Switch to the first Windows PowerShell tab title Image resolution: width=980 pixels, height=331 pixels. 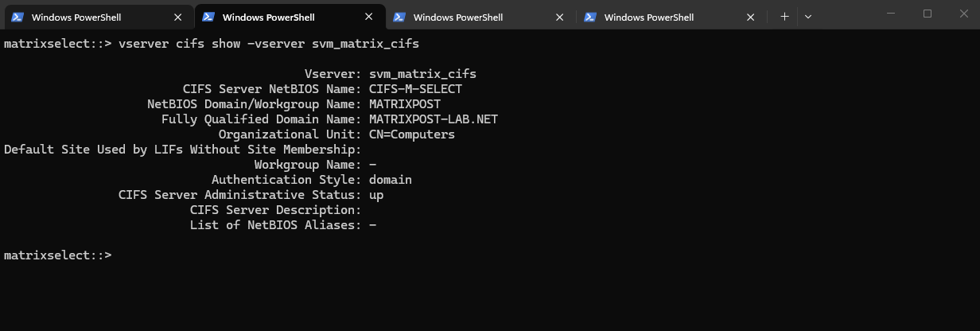click(x=76, y=17)
